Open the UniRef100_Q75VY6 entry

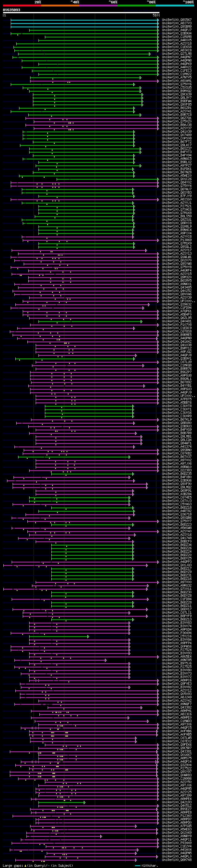click(177, 84)
